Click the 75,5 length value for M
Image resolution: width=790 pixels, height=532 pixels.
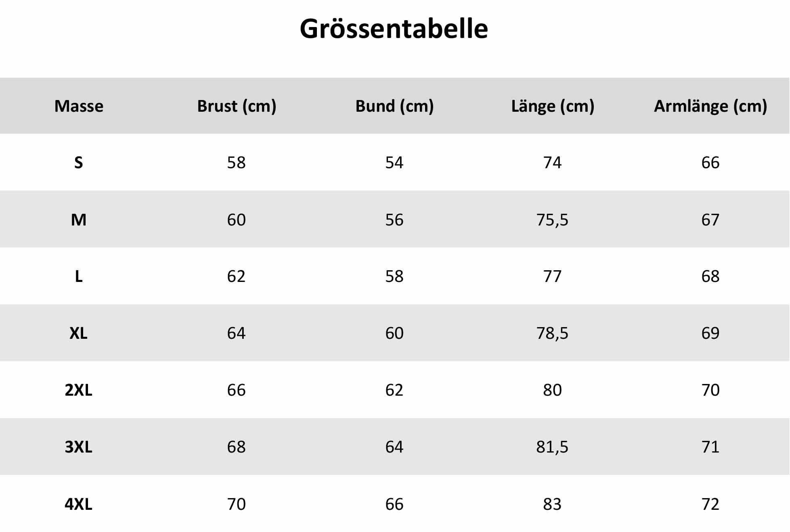coord(552,220)
